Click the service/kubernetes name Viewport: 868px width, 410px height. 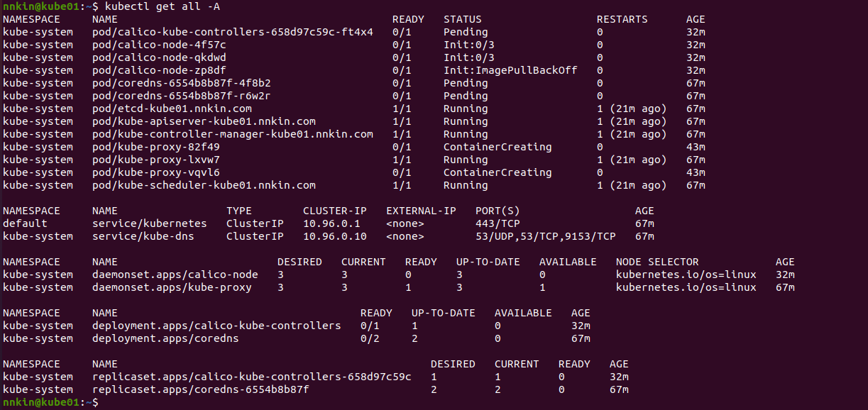[150, 223]
